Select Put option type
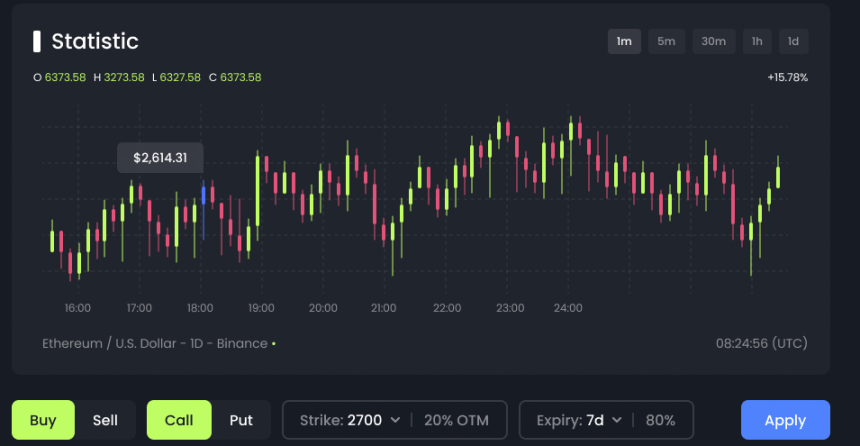Image resolution: width=860 pixels, height=446 pixels. coord(241,420)
